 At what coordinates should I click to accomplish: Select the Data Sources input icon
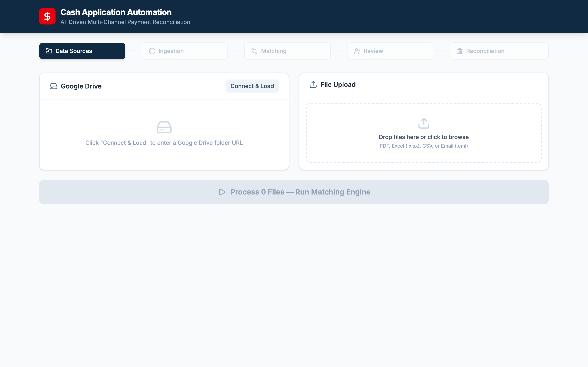(49, 51)
